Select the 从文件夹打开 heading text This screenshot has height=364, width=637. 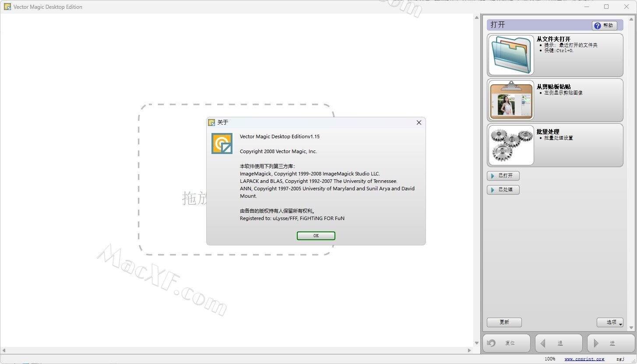point(553,39)
